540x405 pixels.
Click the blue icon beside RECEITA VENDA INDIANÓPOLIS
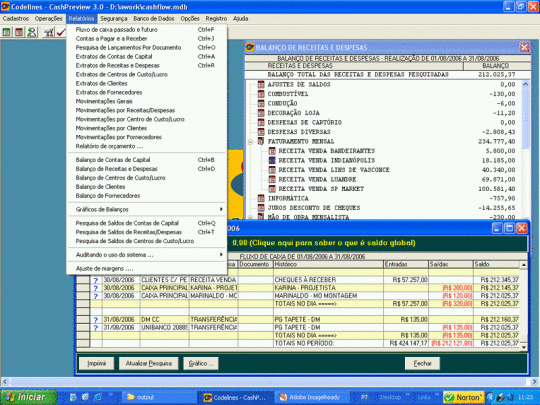click(272, 160)
